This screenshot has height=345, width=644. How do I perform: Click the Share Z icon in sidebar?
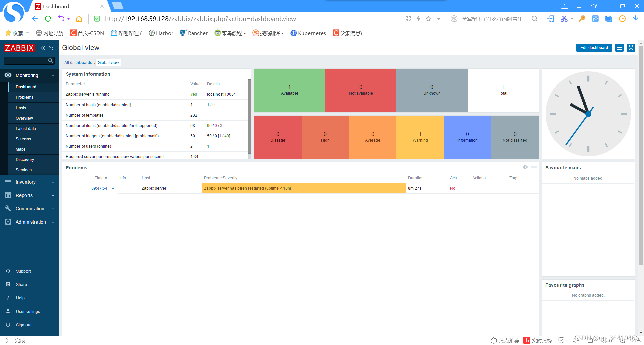tap(8, 284)
